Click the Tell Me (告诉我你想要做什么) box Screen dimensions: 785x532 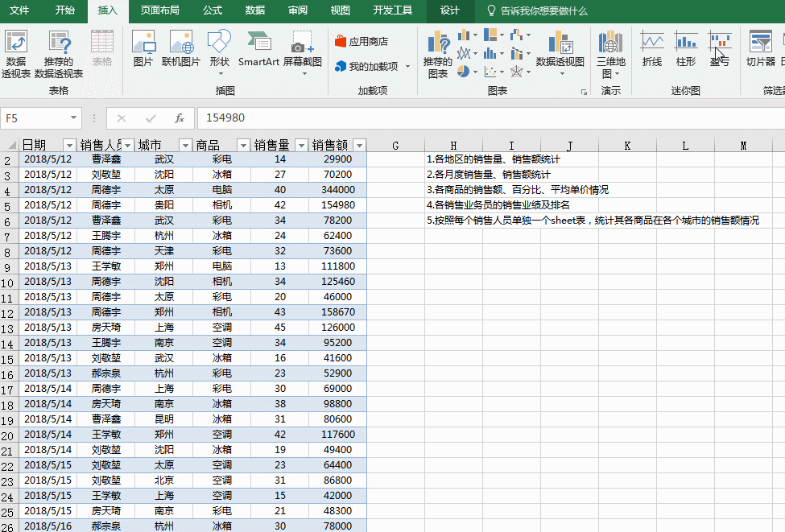538,10
